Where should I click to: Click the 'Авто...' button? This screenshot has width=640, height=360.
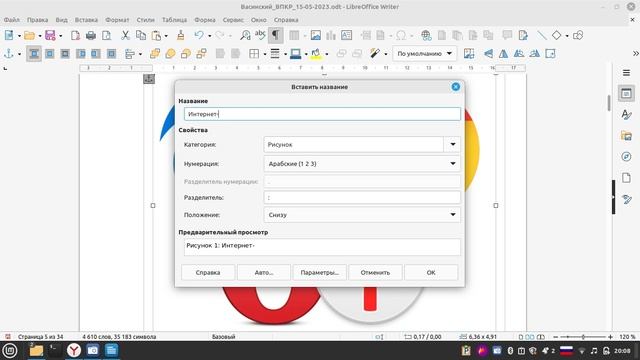264,272
